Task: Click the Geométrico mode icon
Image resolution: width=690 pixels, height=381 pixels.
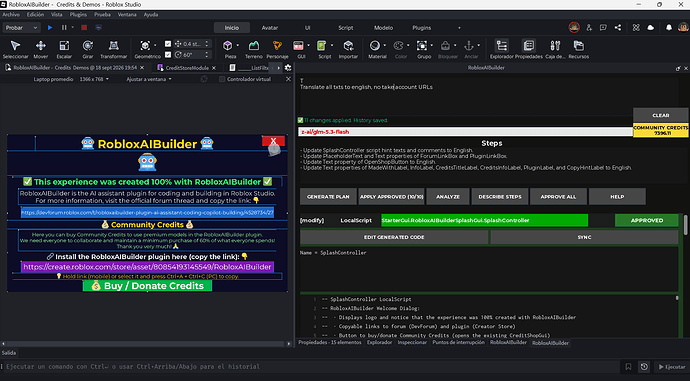Action: coord(145,46)
